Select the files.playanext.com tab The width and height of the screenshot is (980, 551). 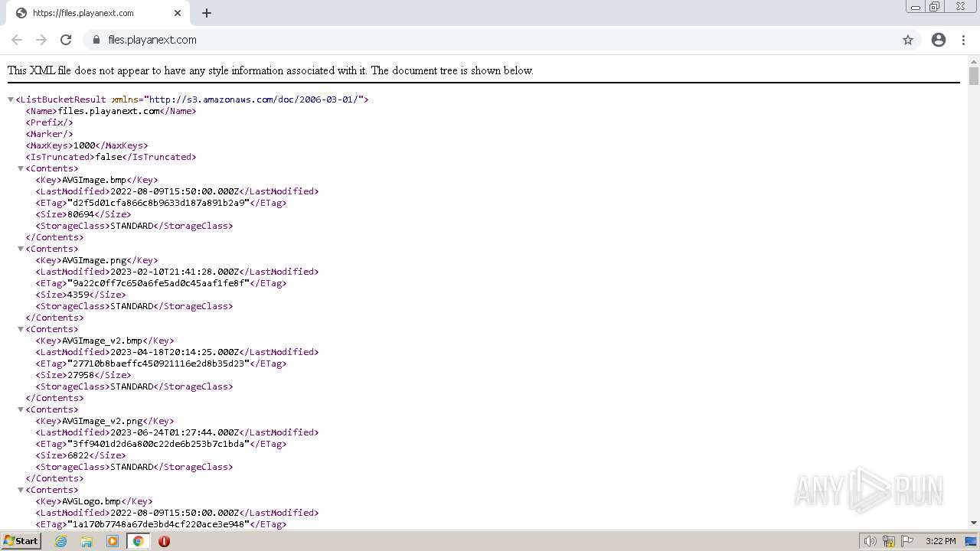click(x=98, y=13)
